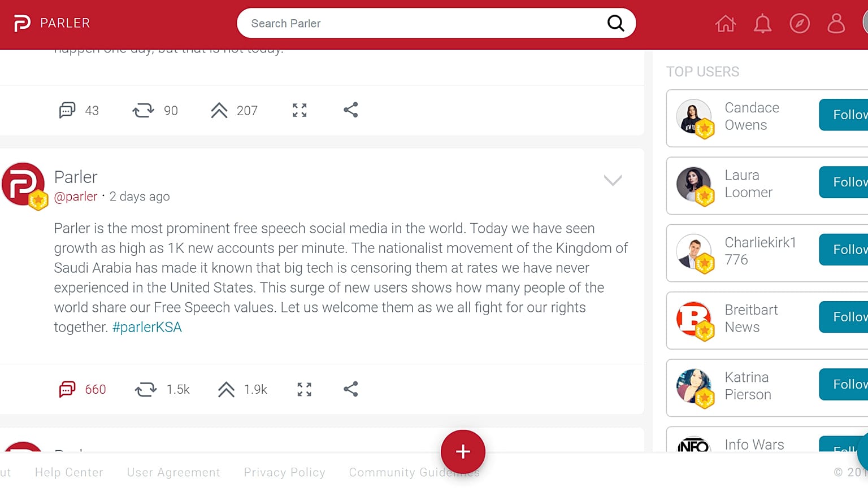Screen dimensions: 868x488
Task: Click the Parler logo in header
Action: click(22, 23)
